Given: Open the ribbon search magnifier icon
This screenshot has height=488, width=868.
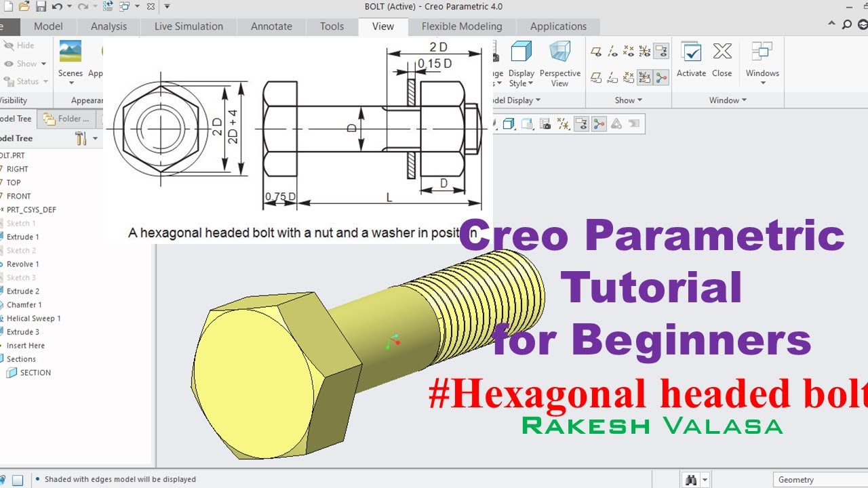Looking at the screenshot, I should [x=847, y=25].
